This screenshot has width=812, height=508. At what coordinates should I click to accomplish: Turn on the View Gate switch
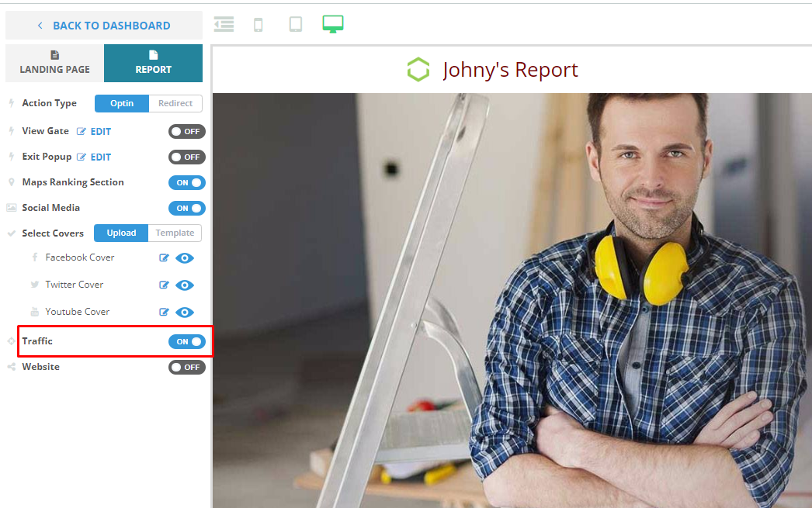tap(187, 132)
